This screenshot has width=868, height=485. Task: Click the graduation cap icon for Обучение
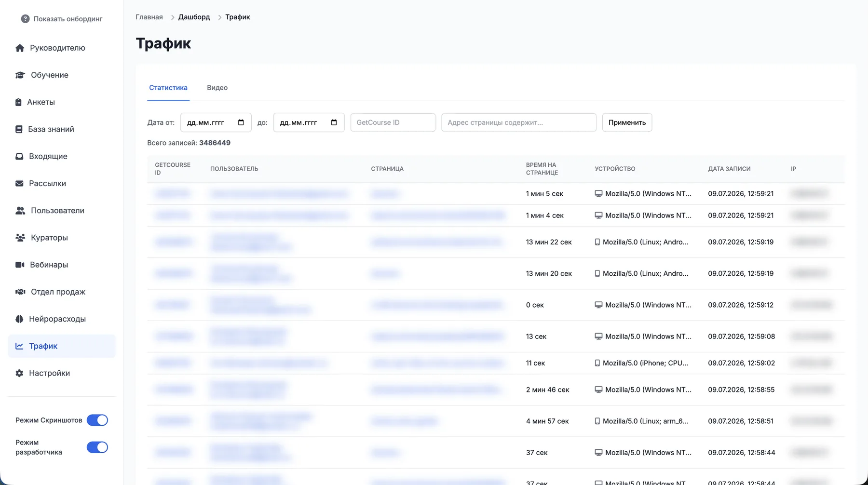click(20, 75)
